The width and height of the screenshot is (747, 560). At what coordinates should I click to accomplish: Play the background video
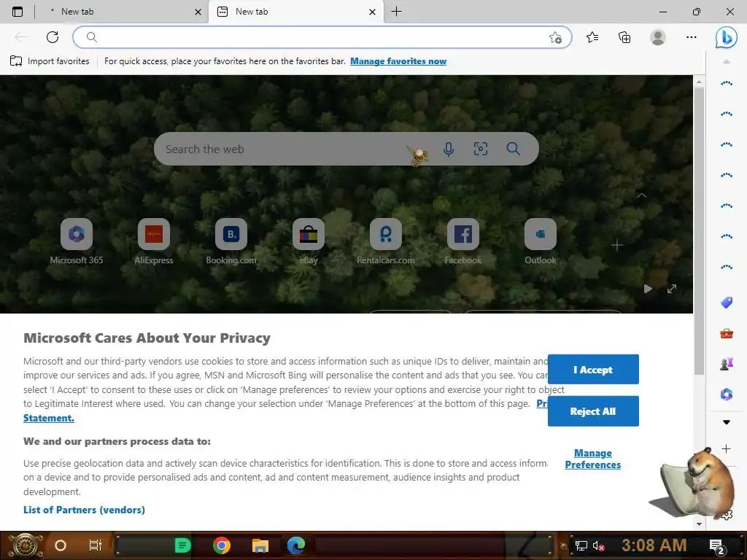tap(648, 289)
